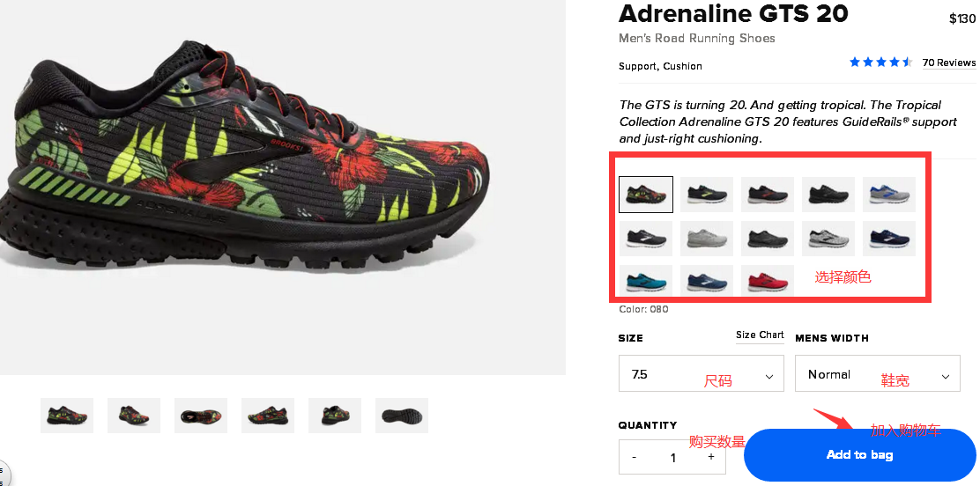Open the 70 Reviews link
The image size is (980, 486).
(x=949, y=63)
